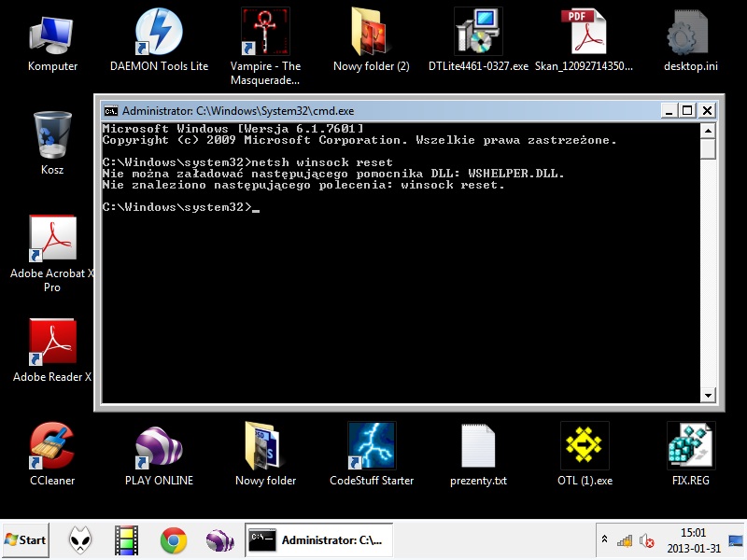Click muted volume tray icon
Viewport: 747px width, 560px height.
pyautogui.click(x=646, y=540)
